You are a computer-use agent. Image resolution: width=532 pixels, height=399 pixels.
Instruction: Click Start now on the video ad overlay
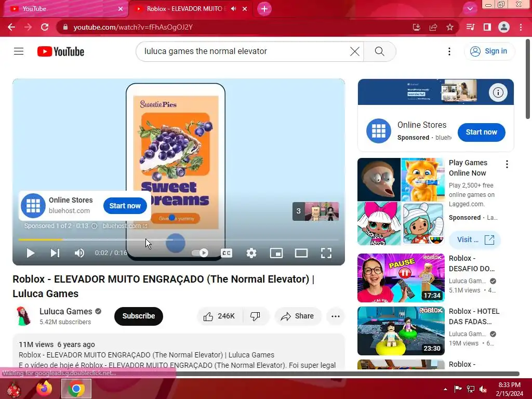pos(125,206)
